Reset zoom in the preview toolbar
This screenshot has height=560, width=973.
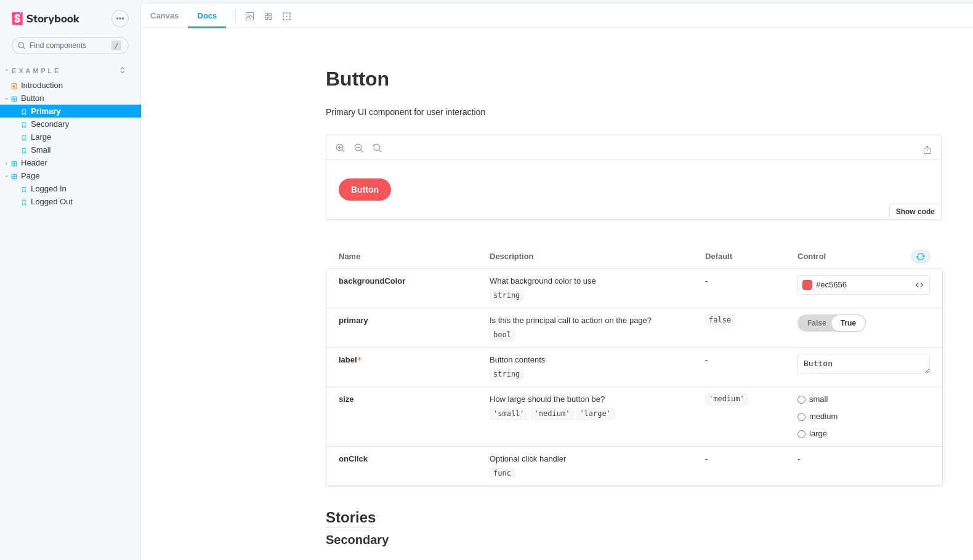coord(377,148)
